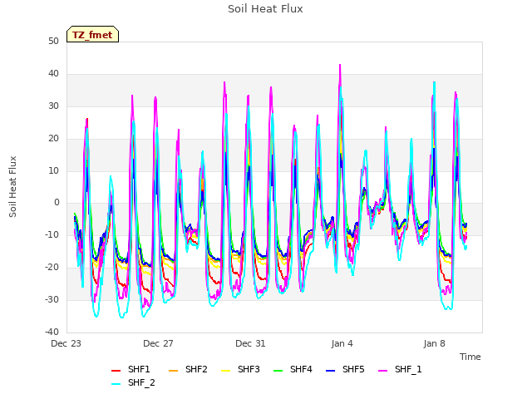
Task: Click the 'Dec 31' x-axis label
Action: 250,343
